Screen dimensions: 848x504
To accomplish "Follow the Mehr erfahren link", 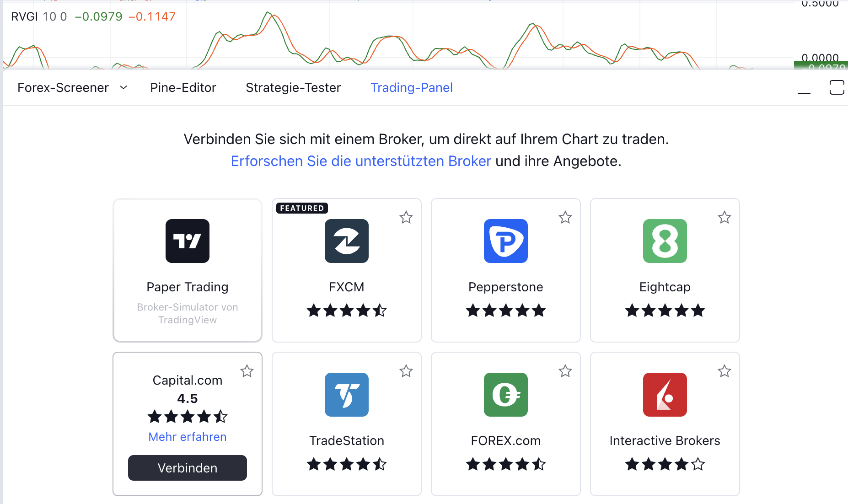I will (188, 437).
